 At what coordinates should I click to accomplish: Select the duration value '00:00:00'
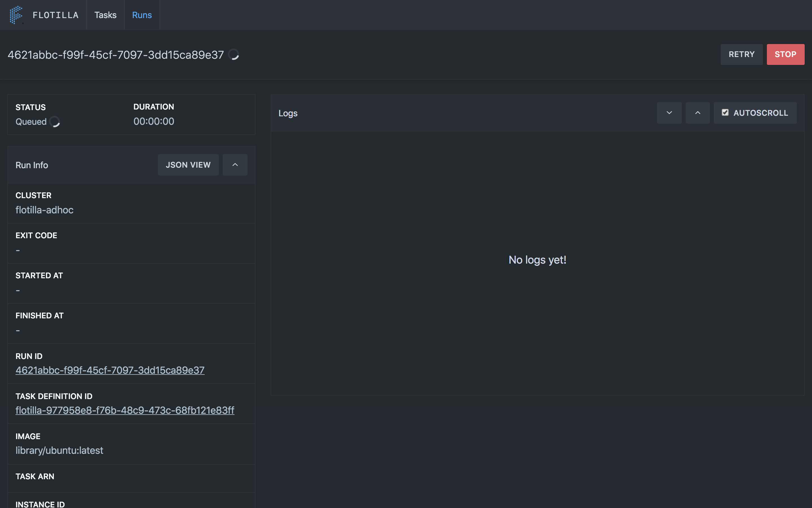pyautogui.click(x=154, y=121)
